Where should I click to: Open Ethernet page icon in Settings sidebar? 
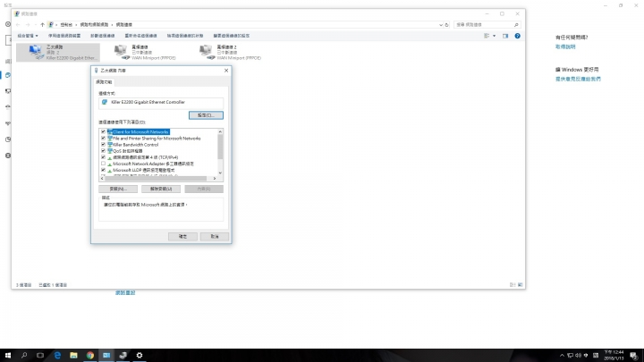[x=8, y=91]
